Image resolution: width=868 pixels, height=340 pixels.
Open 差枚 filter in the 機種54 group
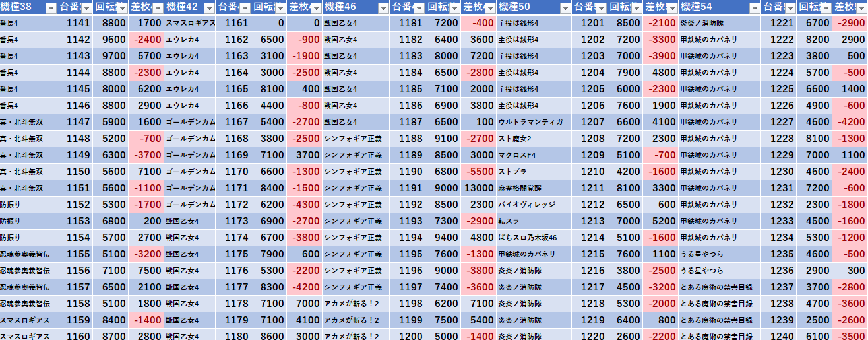pos(861,8)
